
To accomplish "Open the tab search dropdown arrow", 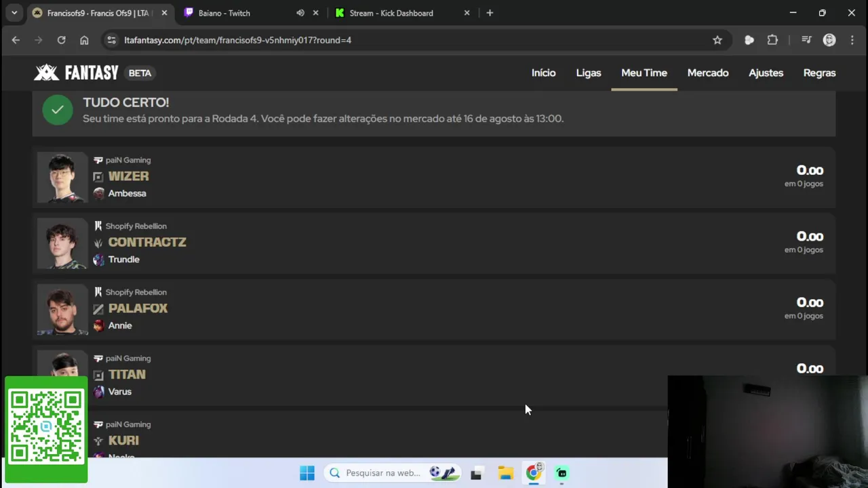I will click(x=14, y=13).
